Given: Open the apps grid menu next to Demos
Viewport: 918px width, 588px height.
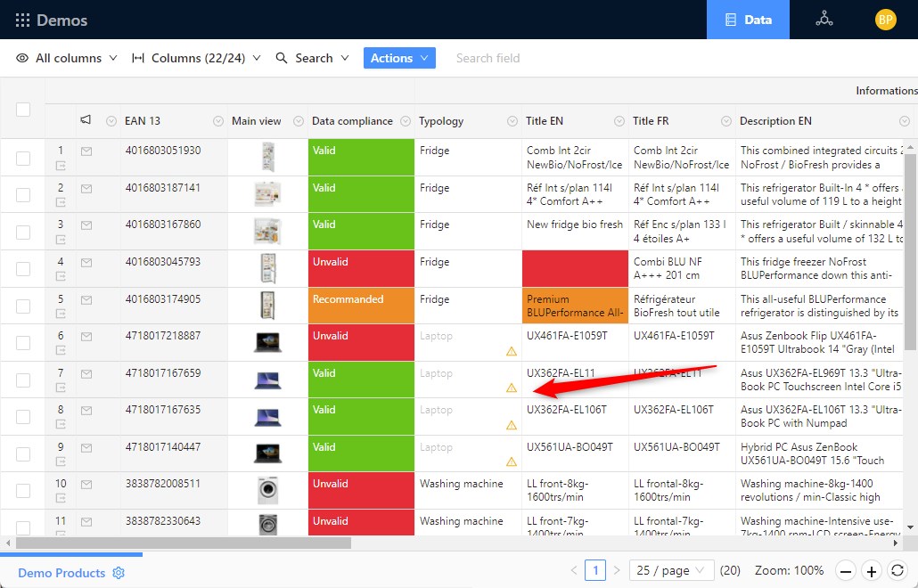Looking at the screenshot, I should [x=22, y=20].
